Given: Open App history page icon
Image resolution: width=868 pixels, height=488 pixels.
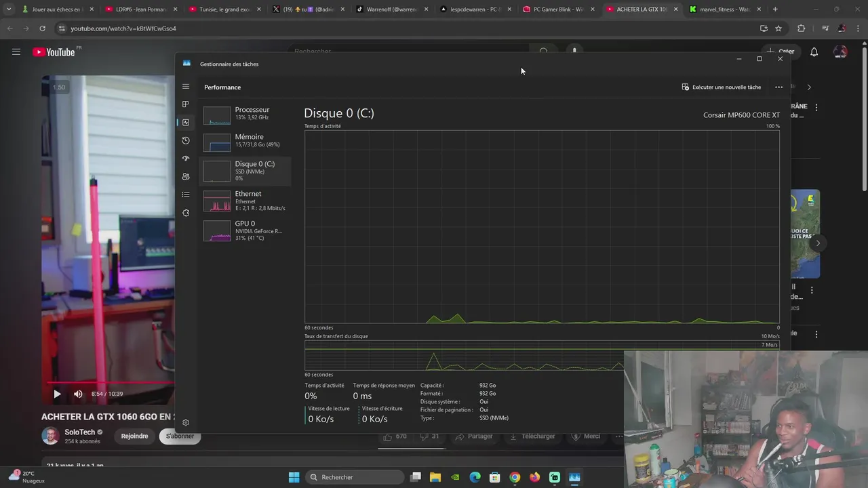Looking at the screenshot, I should [x=185, y=140].
